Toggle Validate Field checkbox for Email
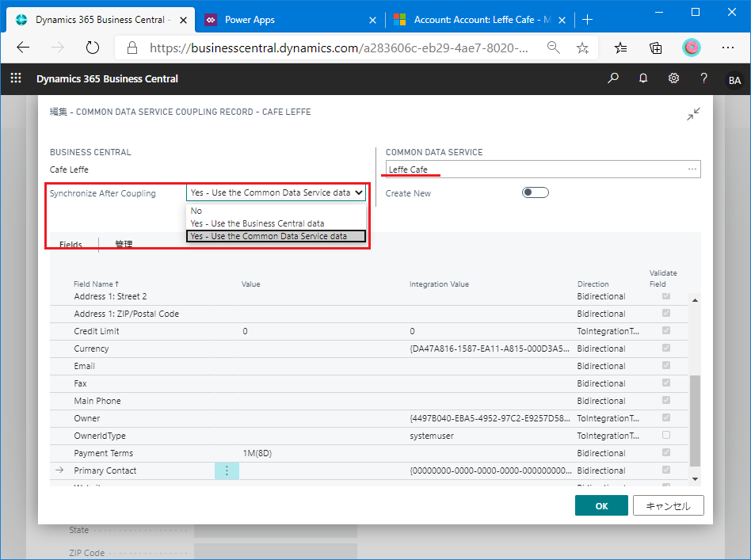Screen dimensions: 751x560 pos(665,365)
